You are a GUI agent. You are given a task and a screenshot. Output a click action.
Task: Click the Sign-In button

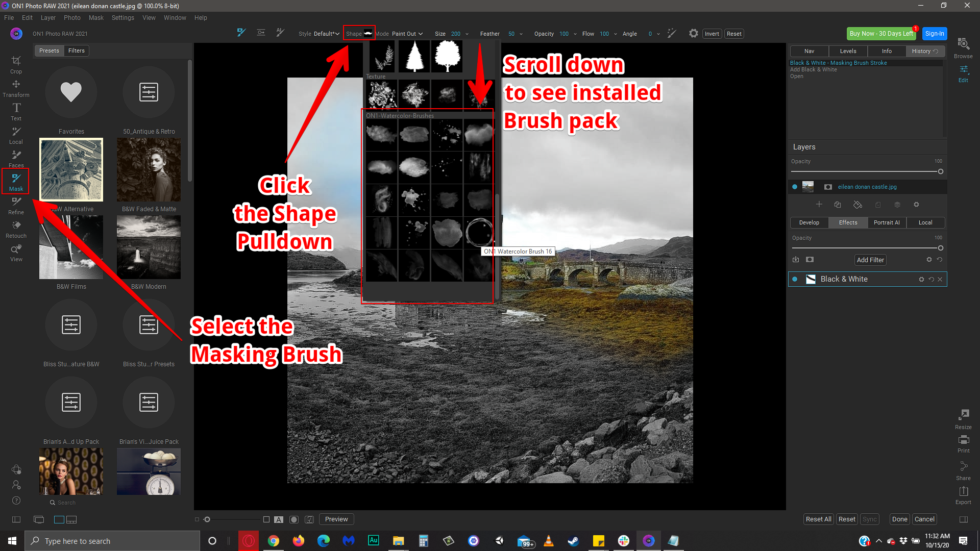(x=935, y=34)
